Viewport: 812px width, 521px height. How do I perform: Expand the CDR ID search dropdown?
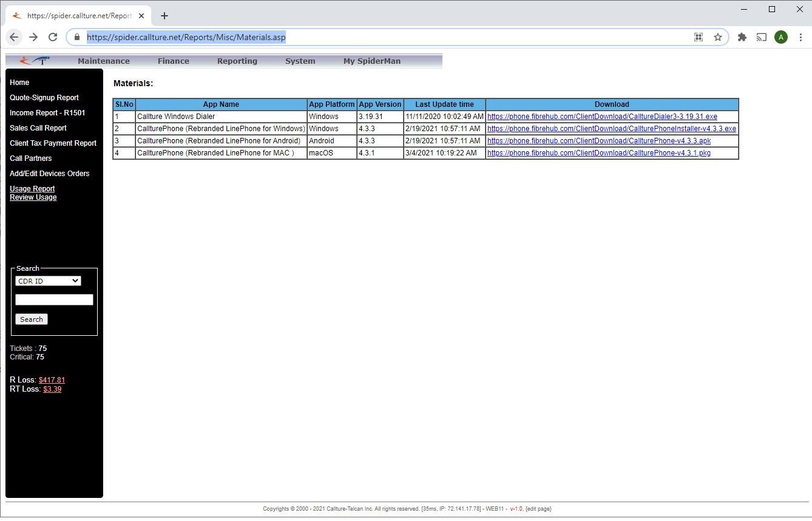(48, 281)
